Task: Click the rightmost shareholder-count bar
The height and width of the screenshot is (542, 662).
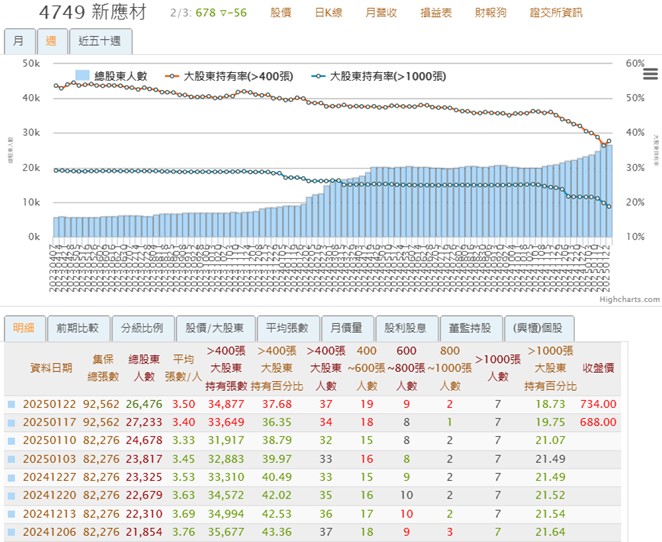Action: (609, 191)
